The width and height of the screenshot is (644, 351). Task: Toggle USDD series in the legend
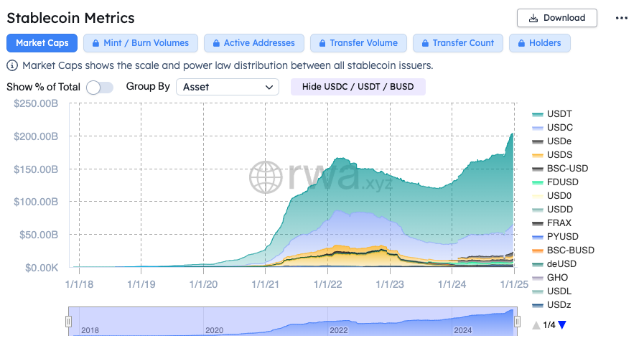click(552, 210)
